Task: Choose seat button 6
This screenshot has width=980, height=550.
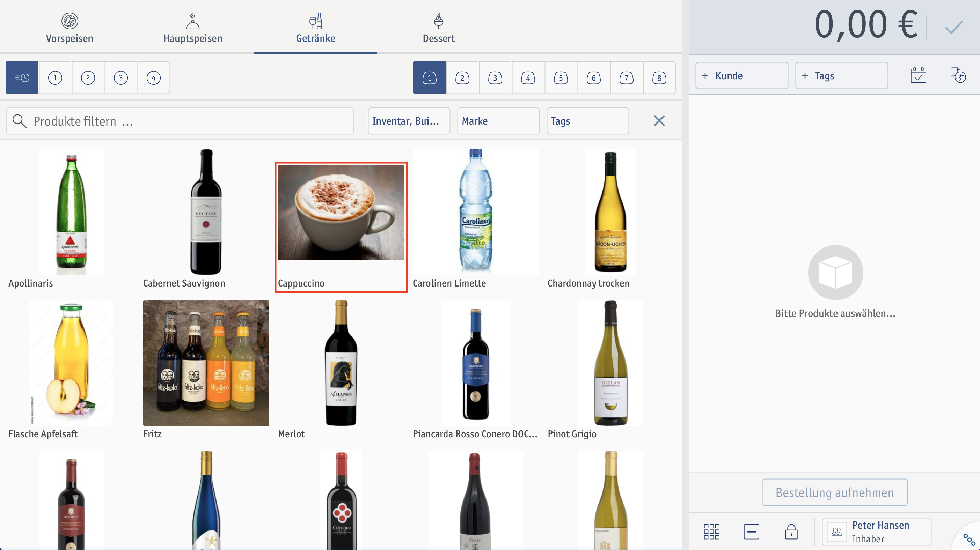Action: (x=593, y=77)
